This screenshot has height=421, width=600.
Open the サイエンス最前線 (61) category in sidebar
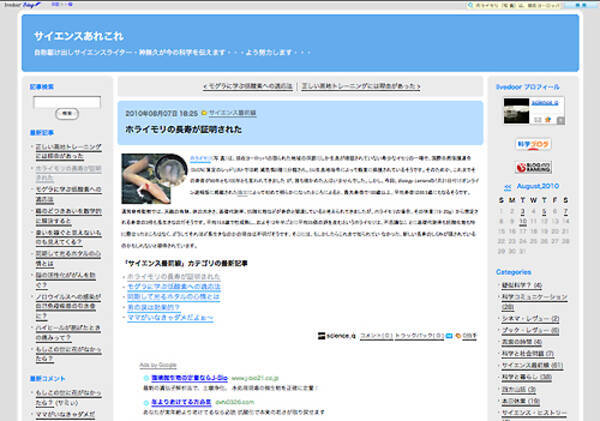point(532,366)
